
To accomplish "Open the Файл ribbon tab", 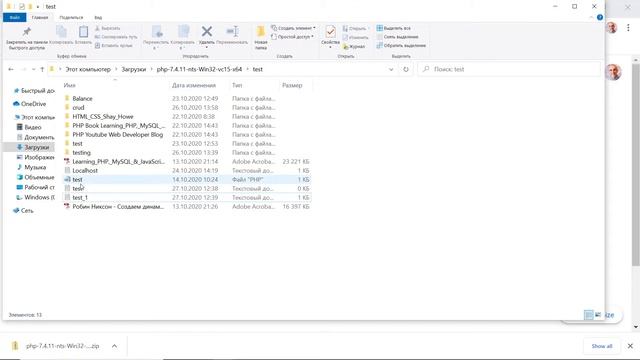I will coord(15,18).
